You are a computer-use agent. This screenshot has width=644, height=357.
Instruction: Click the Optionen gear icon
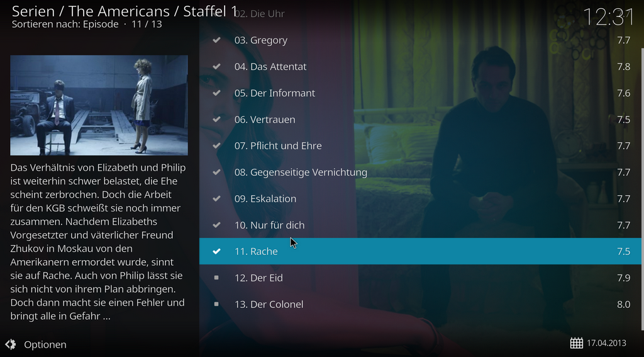(x=10, y=344)
